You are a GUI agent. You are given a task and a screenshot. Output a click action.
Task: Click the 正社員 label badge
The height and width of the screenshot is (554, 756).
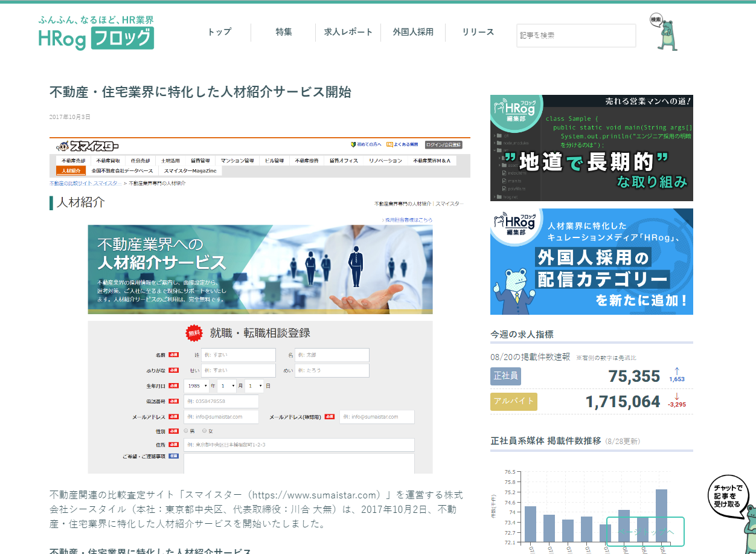[505, 376]
